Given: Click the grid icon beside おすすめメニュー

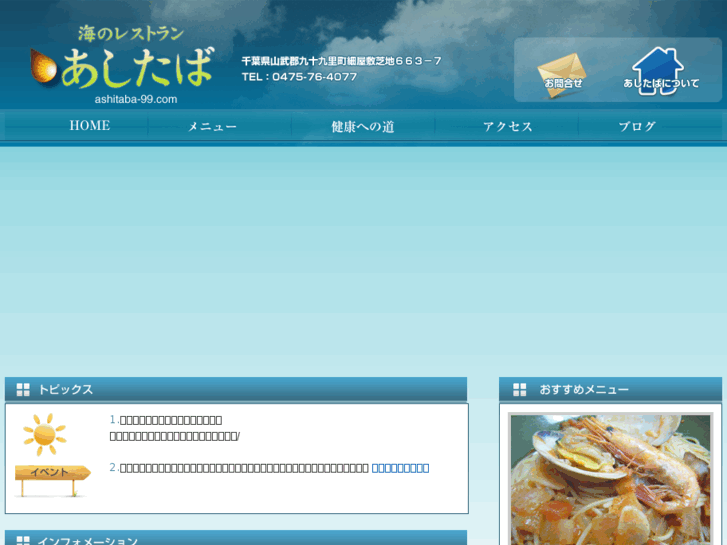Looking at the screenshot, I should click(520, 390).
